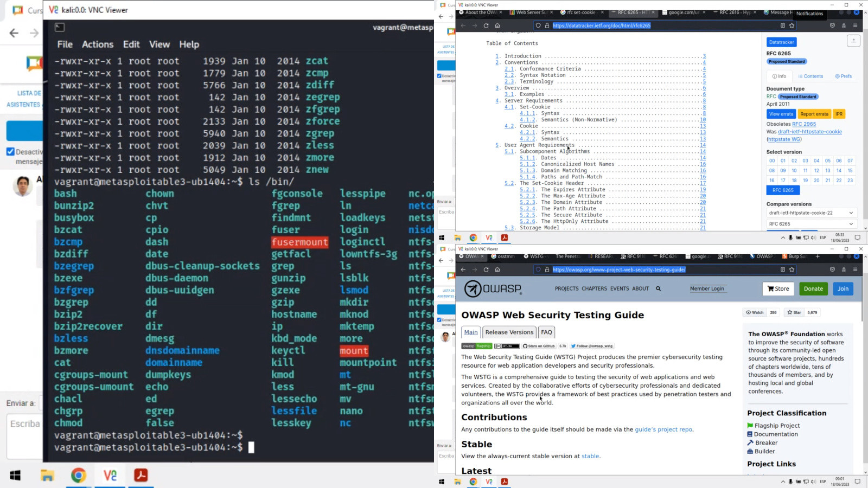The height and width of the screenshot is (488, 868).
Task: Switch to the FAQ tab on the OWASP page
Action: coord(546,332)
